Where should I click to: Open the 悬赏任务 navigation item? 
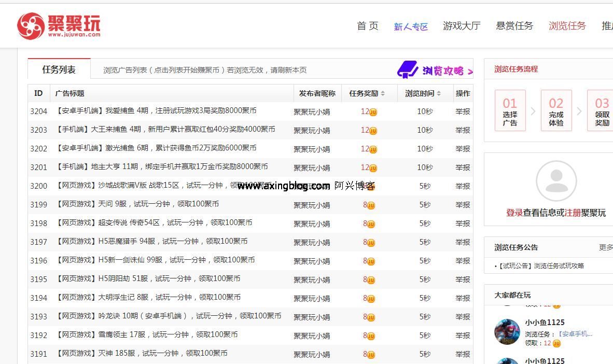pos(514,26)
